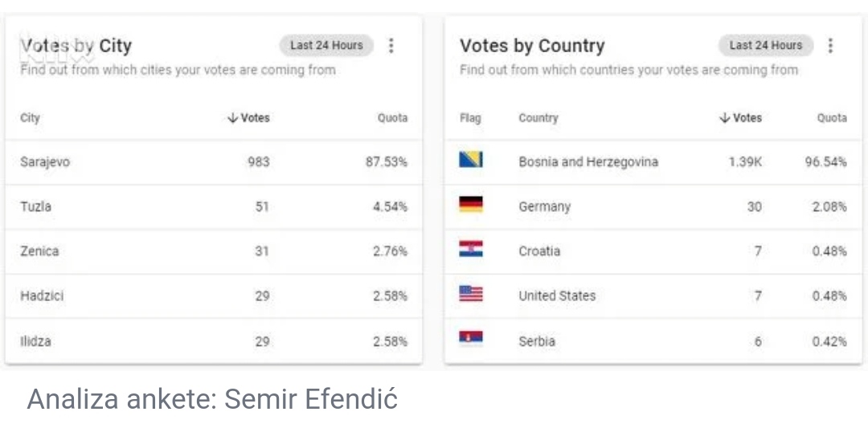Click the country table Quota column header
Viewport: 868px width, 424px height.
coord(832,118)
